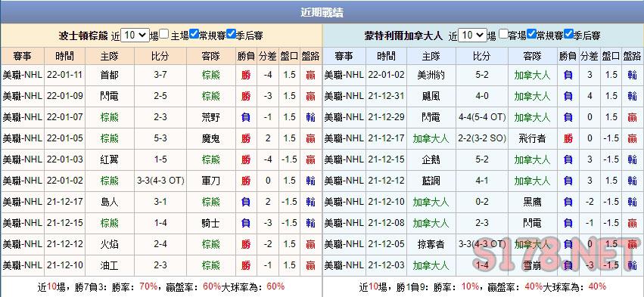Click 軍刀 away team name
The image size is (644, 297).
point(210,181)
